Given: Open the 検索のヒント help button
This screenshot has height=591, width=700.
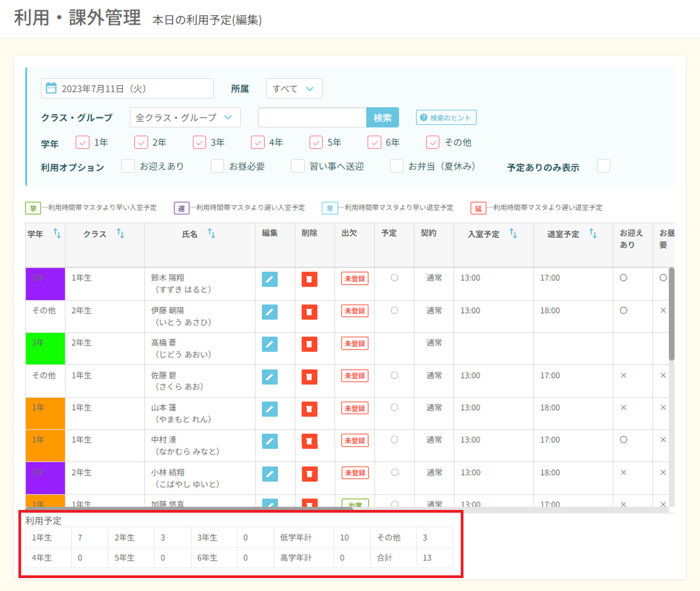Looking at the screenshot, I should [x=446, y=118].
